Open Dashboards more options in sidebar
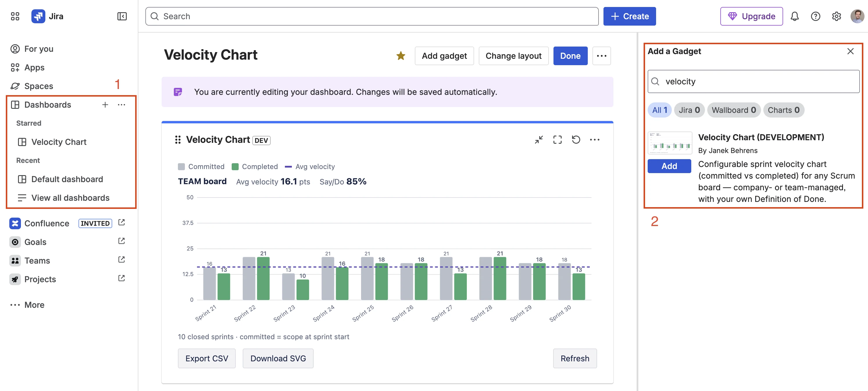 click(x=122, y=104)
